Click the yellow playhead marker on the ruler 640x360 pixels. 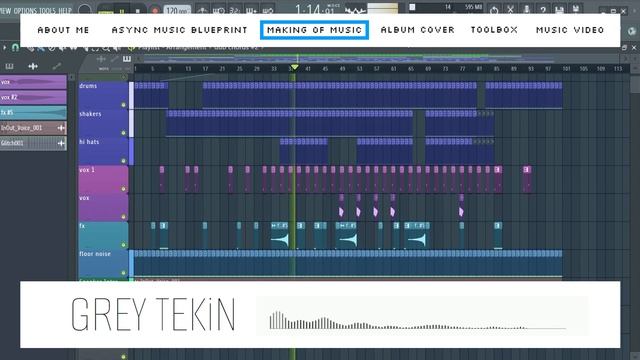[x=294, y=67]
